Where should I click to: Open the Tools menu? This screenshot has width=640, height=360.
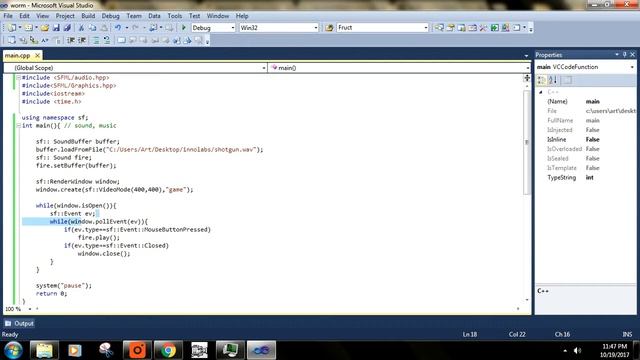point(175,16)
